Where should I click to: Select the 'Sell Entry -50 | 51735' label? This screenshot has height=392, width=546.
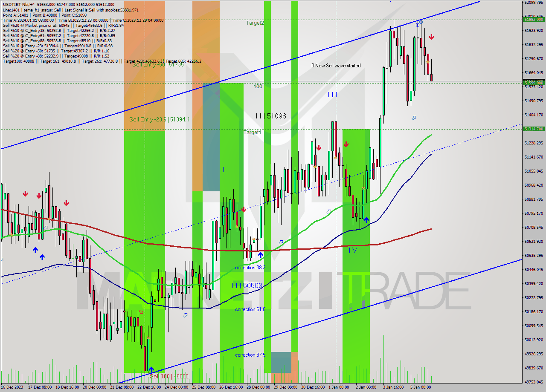pyautogui.click(x=158, y=65)
